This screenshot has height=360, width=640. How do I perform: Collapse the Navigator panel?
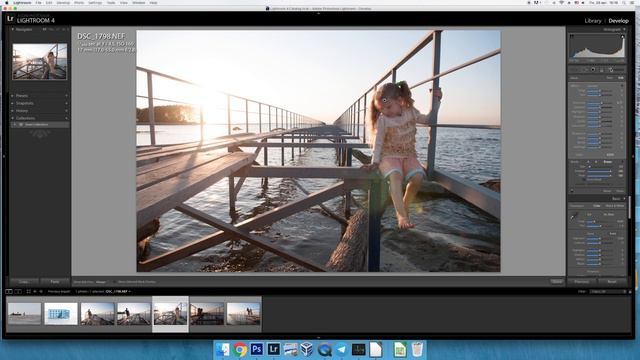(x=12, y=29)
